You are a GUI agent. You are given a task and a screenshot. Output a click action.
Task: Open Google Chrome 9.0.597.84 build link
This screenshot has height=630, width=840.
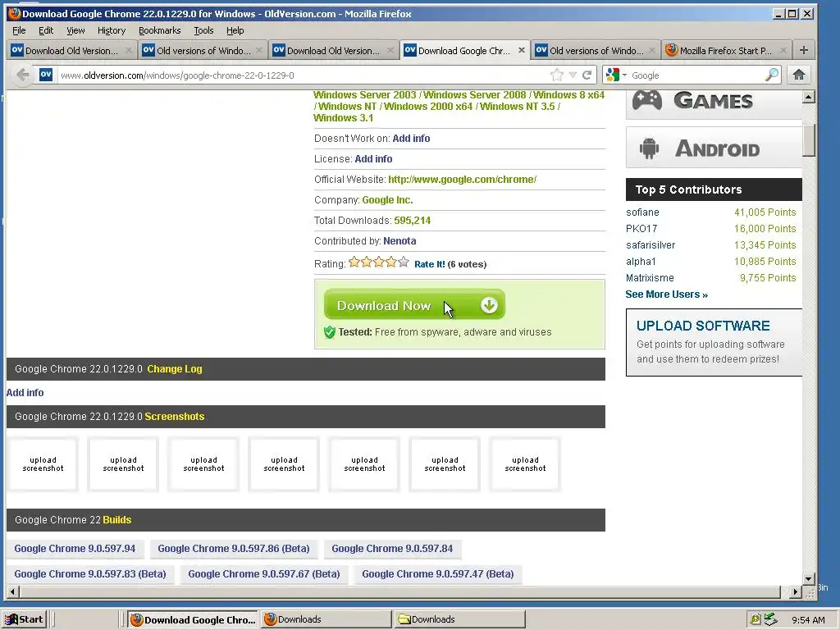392,549
